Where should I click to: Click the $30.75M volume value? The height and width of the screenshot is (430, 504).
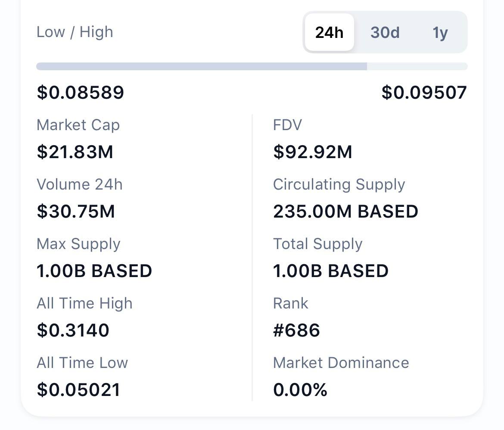pyautogui.click(x=75, y=211)
